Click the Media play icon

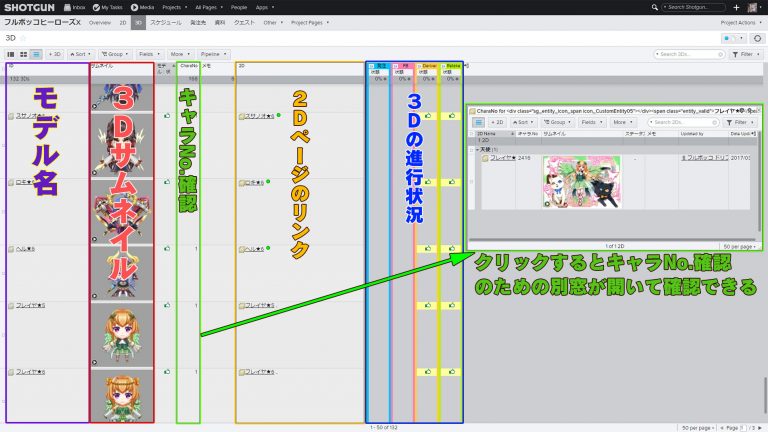pos(135,7)
